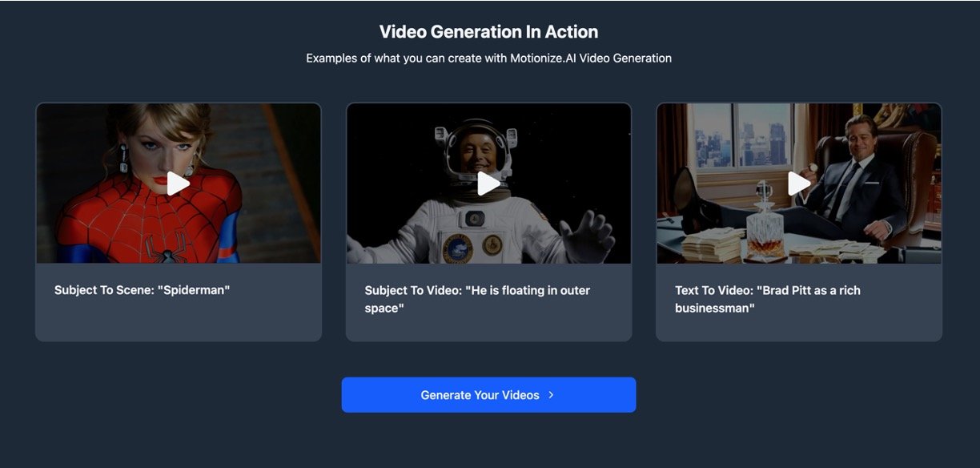
Task: Click the chevron arrow in Generate Your Videos
Action: (552, 395)
